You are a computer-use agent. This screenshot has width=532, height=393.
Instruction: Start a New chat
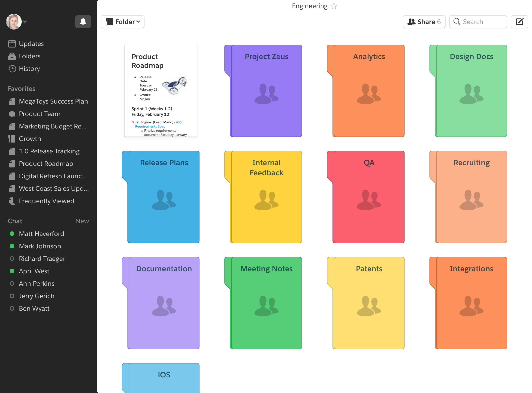pos(82,221)
